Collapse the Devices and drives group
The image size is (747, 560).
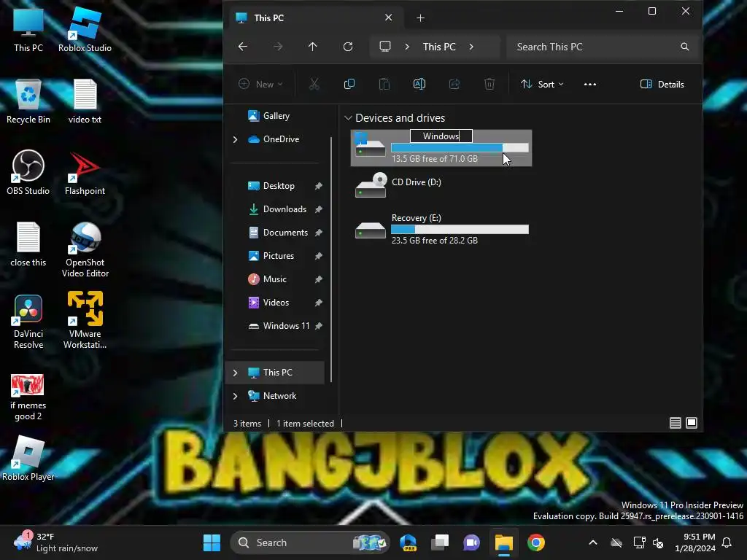(x=348, y=118)
